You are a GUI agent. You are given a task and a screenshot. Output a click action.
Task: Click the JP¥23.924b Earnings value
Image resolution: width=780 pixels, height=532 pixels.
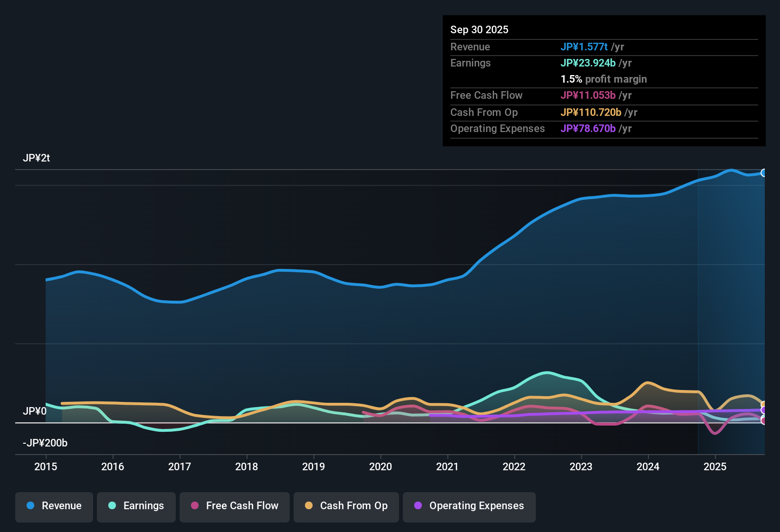588,63
